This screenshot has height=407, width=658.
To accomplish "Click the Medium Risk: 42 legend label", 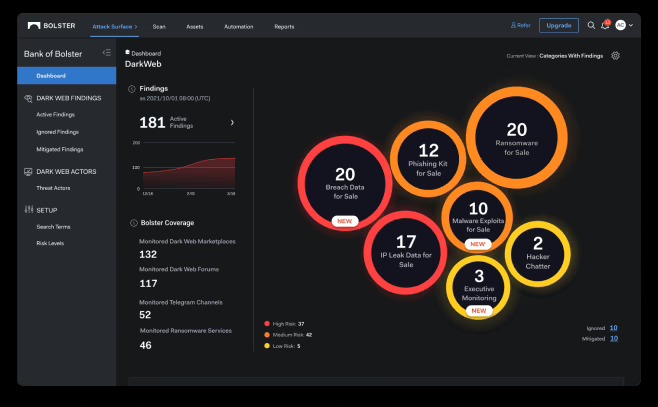I will 292,335.
